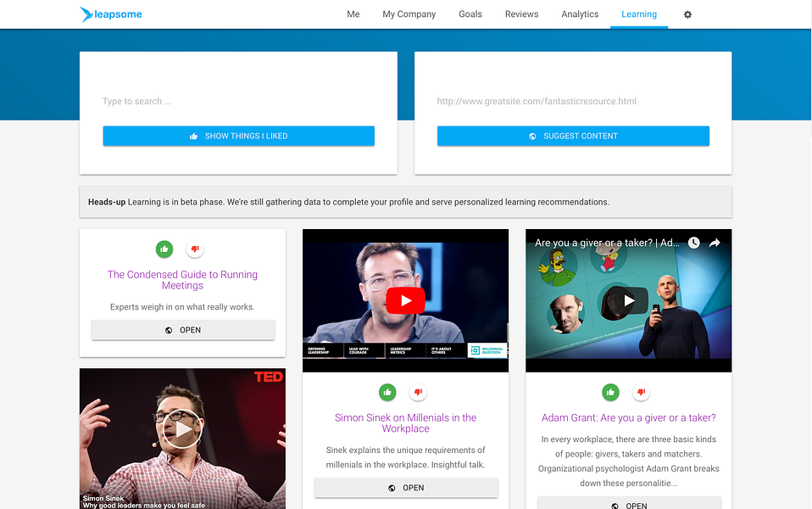Dislike The Condensed Guide to Running Meetings

[195, 249]
